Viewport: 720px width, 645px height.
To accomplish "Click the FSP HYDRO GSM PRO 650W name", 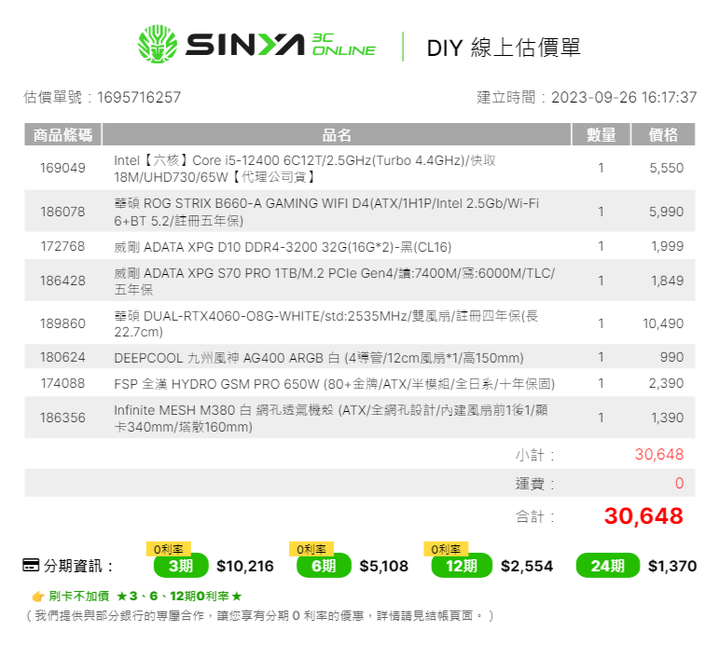I will tap(334, 384).
